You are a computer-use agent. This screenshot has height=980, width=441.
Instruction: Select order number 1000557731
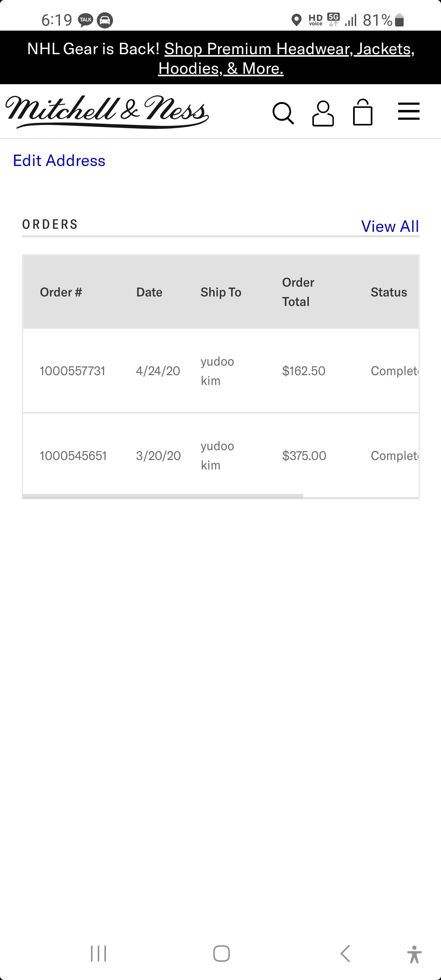coord(72,371)
